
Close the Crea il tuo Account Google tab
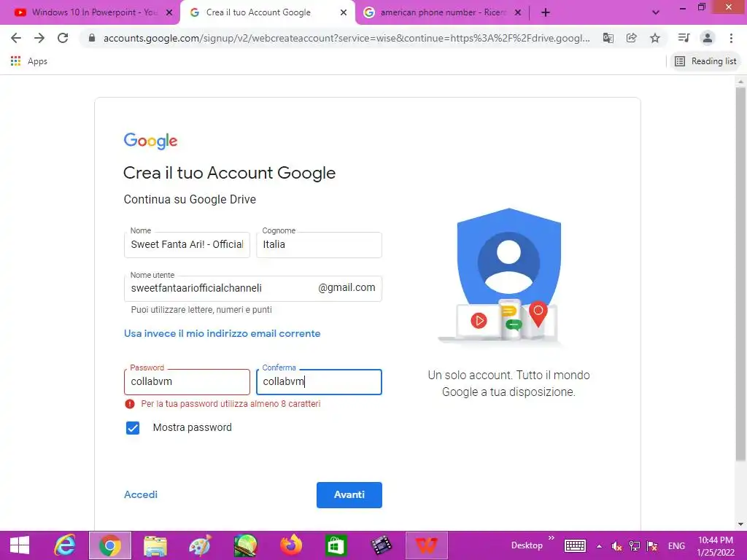coord(344,13)
